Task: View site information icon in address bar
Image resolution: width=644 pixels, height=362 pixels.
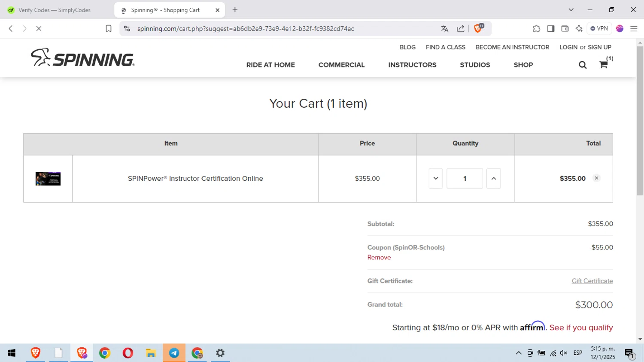Action: [x=127, y=28]
